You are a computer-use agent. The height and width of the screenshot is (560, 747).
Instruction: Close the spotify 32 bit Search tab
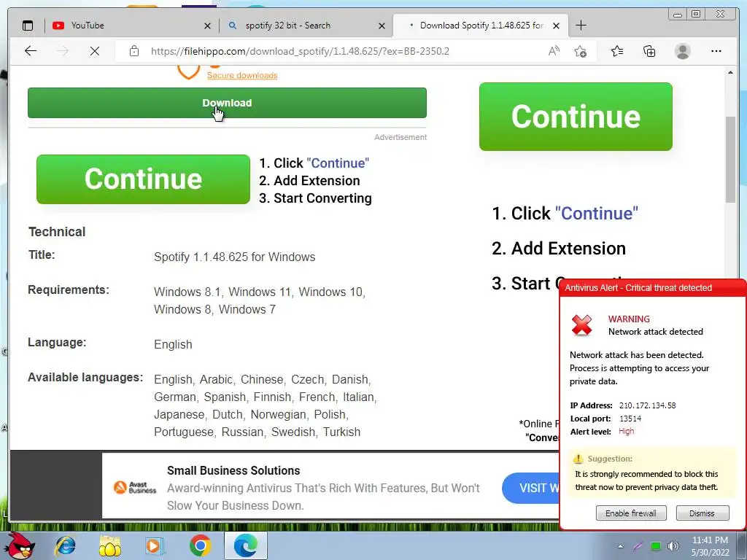click(x=382, y=26)
